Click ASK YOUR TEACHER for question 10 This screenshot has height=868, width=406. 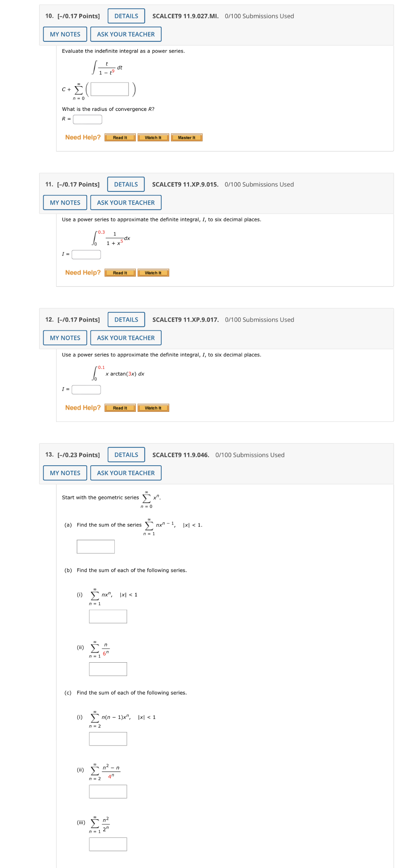[x=126, y=34]
